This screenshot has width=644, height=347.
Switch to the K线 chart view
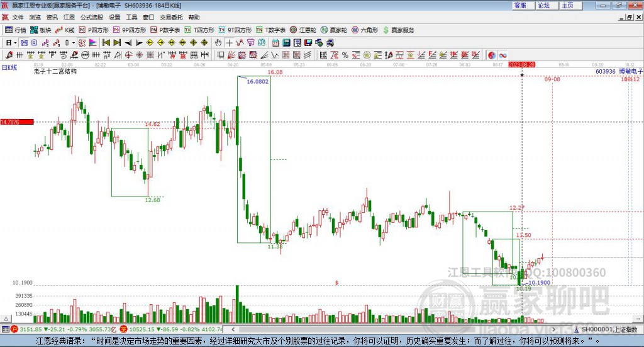(65, 30)
